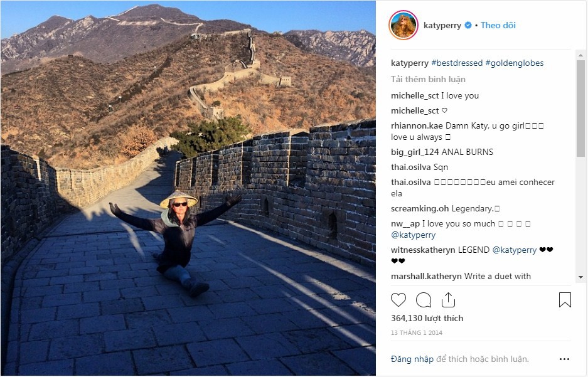Image resolution: width=588 pixels, height=377 pixels.
Task: Open rhiannon.kae's profile
Action: (x=417, y=125)
